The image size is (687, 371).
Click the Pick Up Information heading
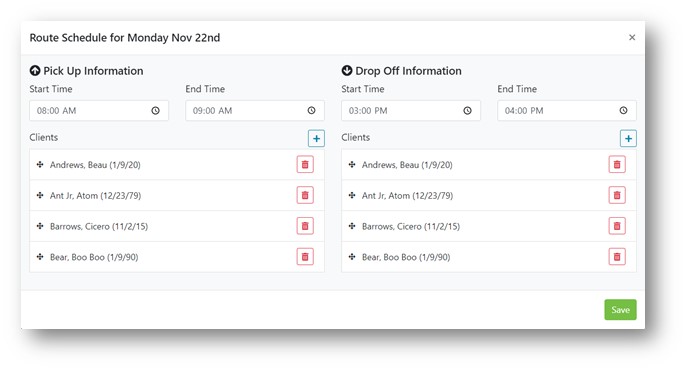click(86, 71)
